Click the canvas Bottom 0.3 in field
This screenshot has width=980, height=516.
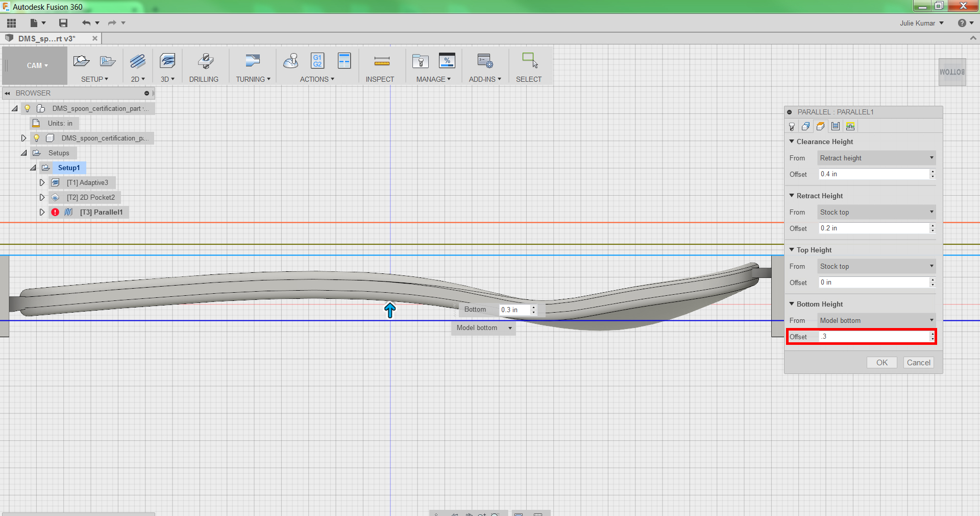point(514,310)
